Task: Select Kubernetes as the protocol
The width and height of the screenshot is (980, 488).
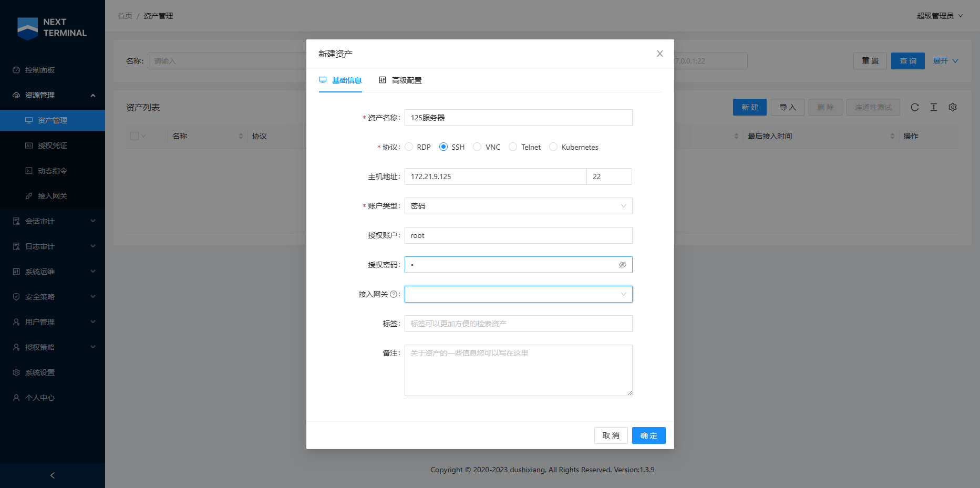Action: coord(553,147)
